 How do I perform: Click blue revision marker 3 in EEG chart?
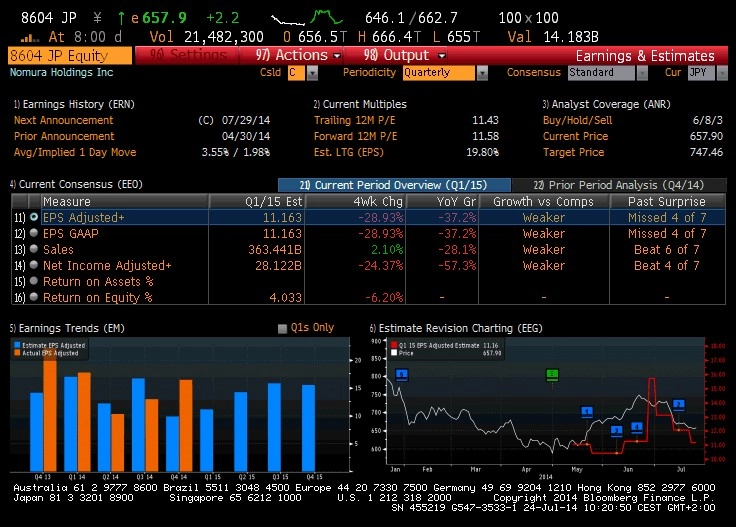[x=617, y=431]
